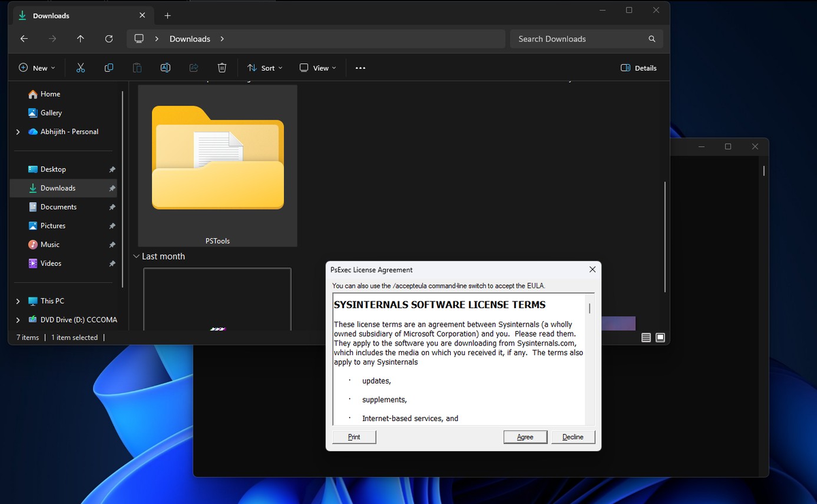The image size is (817, 504).
Task: Select the PSTools folder thumbnail
Action: click(x=217, y=165)
